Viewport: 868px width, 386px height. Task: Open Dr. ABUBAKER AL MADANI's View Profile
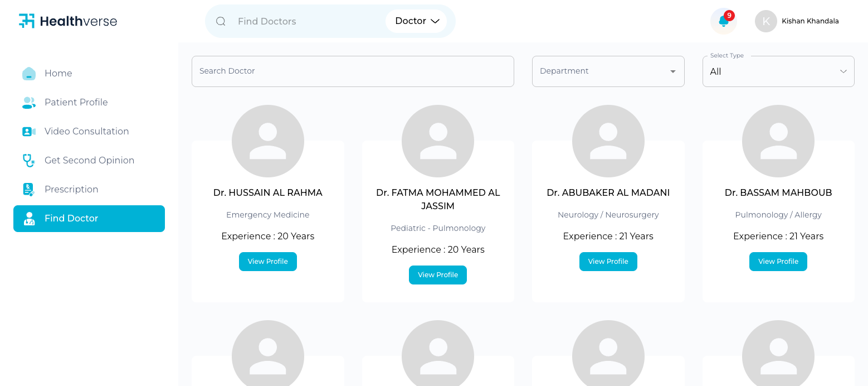tap(608, 261)
